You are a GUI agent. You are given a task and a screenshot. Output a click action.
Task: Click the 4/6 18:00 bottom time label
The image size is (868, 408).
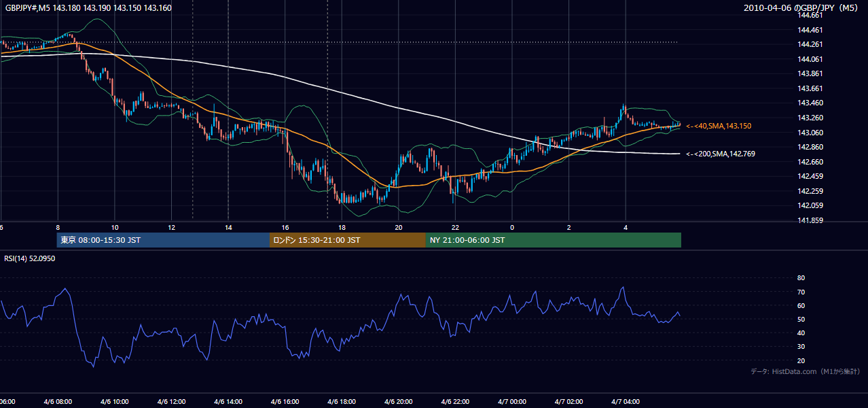pyautogui.click(x=342, y=402)
